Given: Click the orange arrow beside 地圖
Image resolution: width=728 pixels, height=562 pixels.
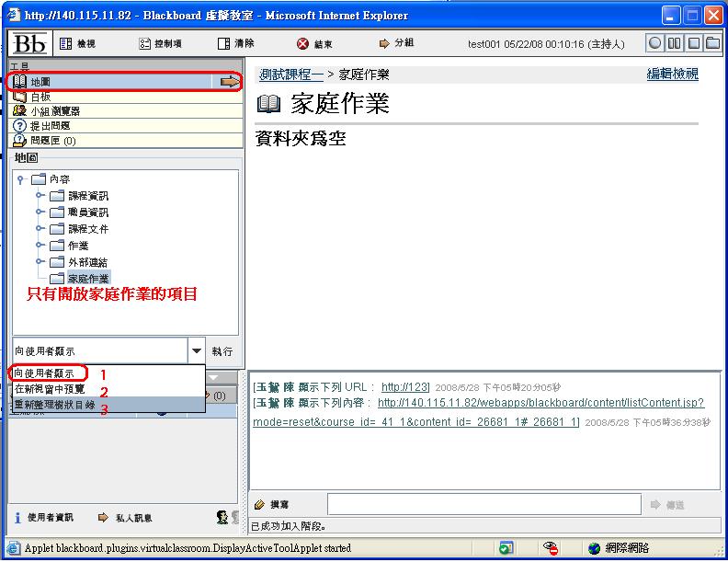Looking at the screenshot, I should 229,82.
